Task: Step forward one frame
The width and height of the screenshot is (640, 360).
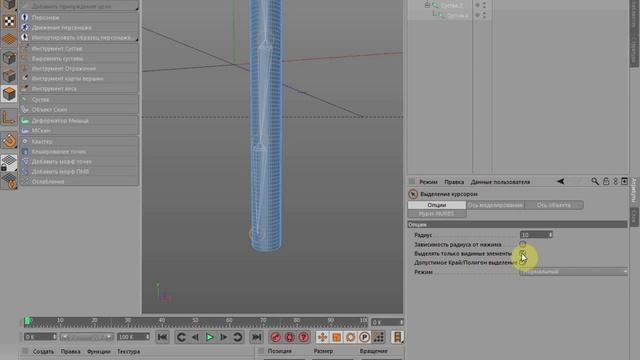Action: point(224,337)
